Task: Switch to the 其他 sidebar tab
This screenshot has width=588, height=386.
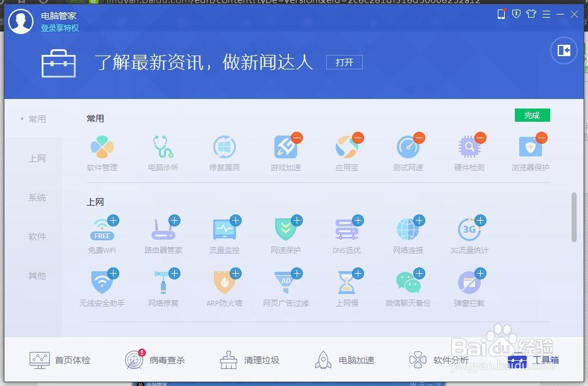Action: [x=36, y=276]
